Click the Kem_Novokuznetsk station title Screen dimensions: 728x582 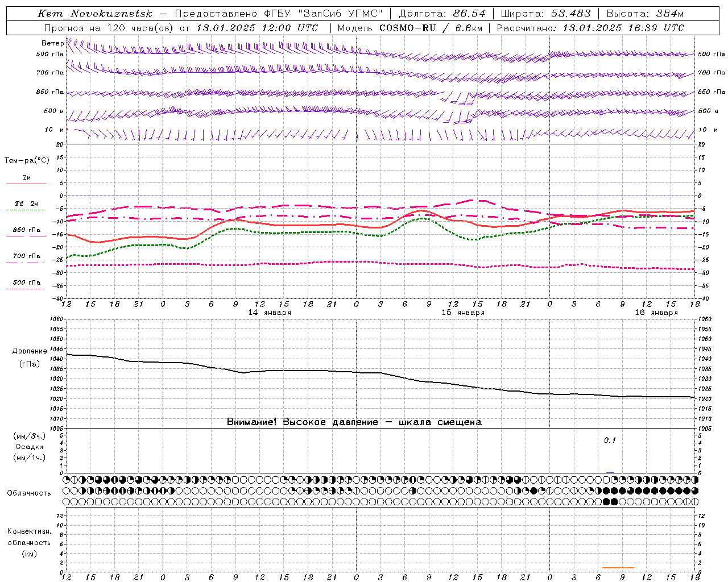tap(95, 14)
